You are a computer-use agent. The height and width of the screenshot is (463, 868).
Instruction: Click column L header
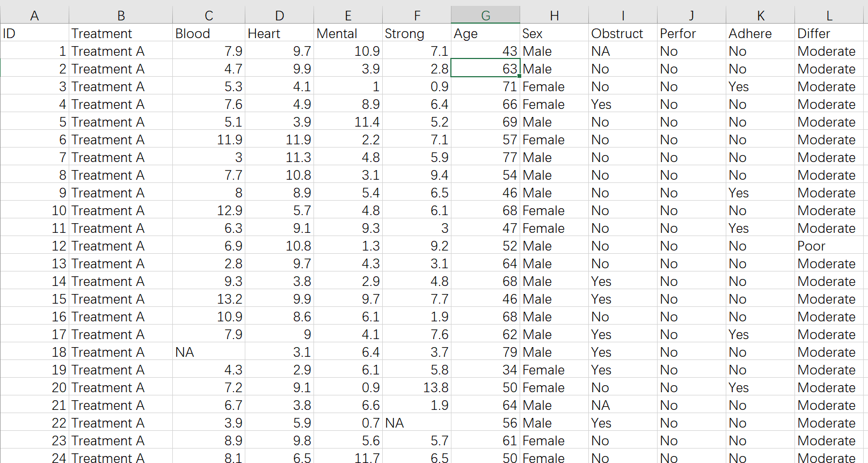click(x=829, y=16)
